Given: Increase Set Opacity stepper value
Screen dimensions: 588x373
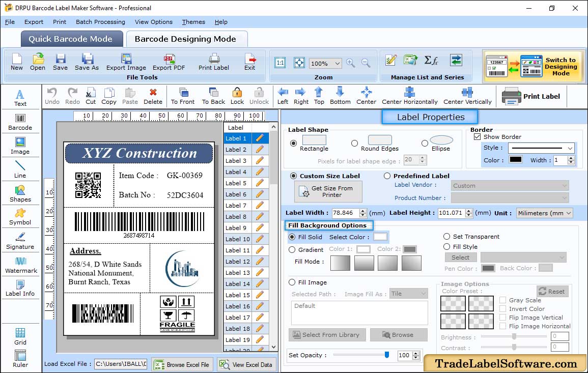Looking at the screenshot, I should (415, 353).
